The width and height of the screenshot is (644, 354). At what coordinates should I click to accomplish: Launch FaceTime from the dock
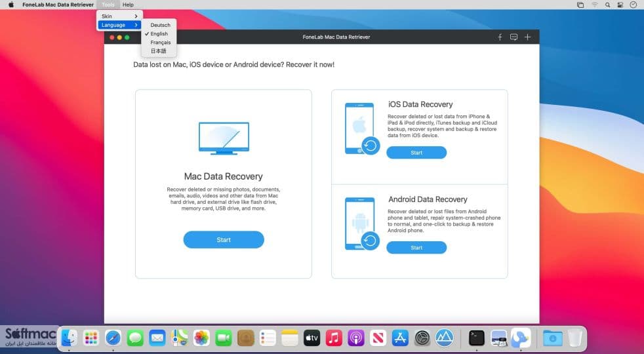[224, 338]
